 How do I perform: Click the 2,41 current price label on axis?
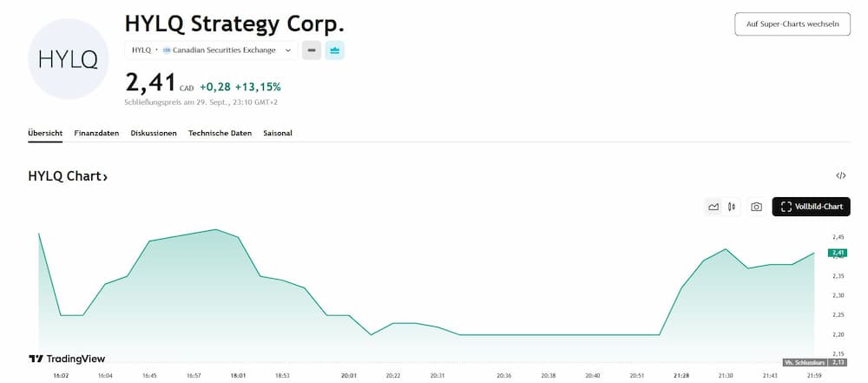[838, 253]
